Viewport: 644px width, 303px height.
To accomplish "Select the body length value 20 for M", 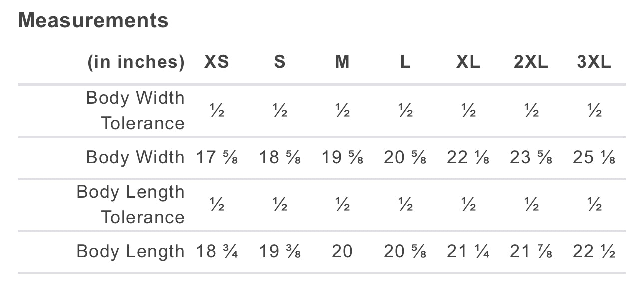I will point(342,252).
